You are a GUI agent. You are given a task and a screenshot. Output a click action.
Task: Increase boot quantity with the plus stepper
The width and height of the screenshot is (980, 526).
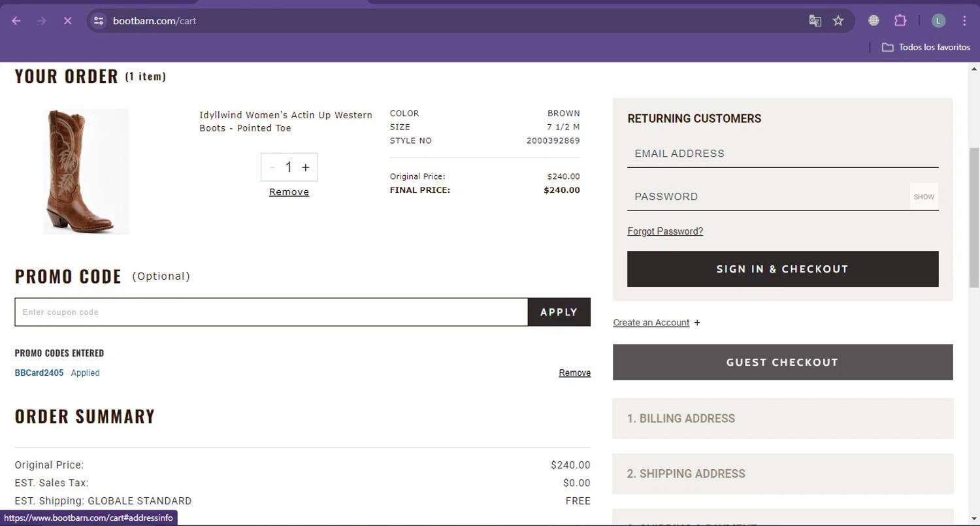click(x=305, y=167)
